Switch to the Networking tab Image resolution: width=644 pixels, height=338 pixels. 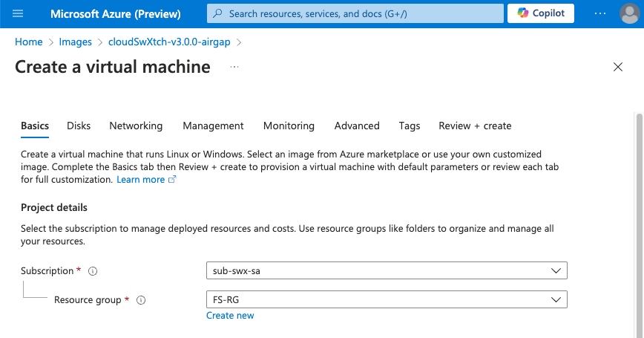[x=136, y=126]
